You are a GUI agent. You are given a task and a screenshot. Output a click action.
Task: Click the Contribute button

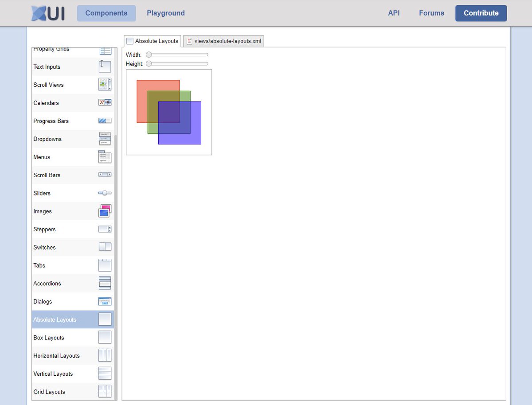point(481,13)
